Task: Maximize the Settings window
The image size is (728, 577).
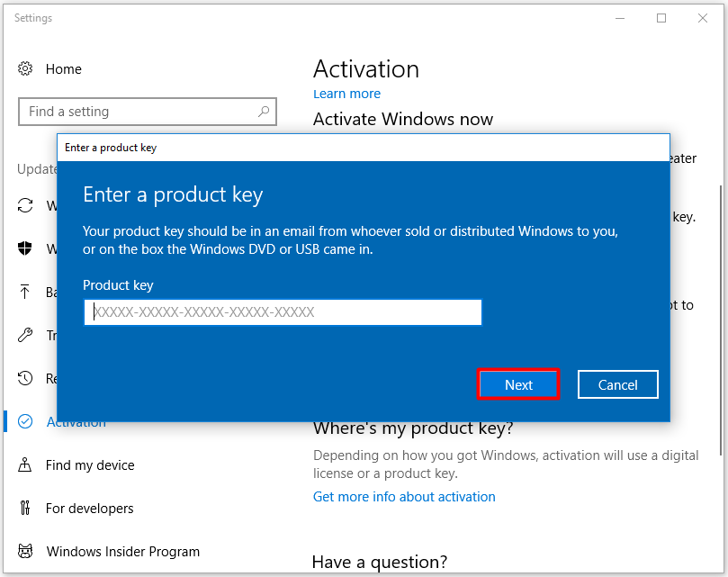Action: [661, 18]
